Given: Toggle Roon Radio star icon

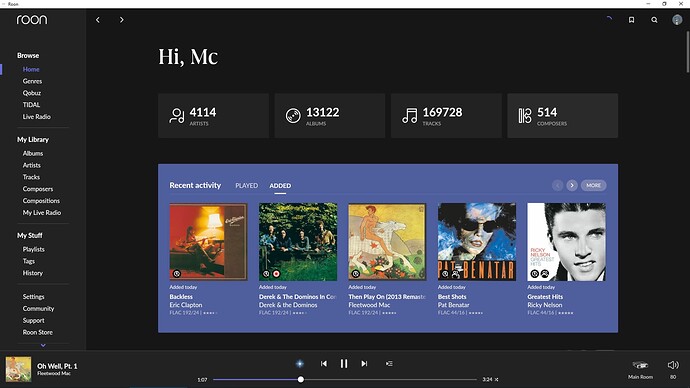Looking at the screenshot, I should tap(300, 364).
